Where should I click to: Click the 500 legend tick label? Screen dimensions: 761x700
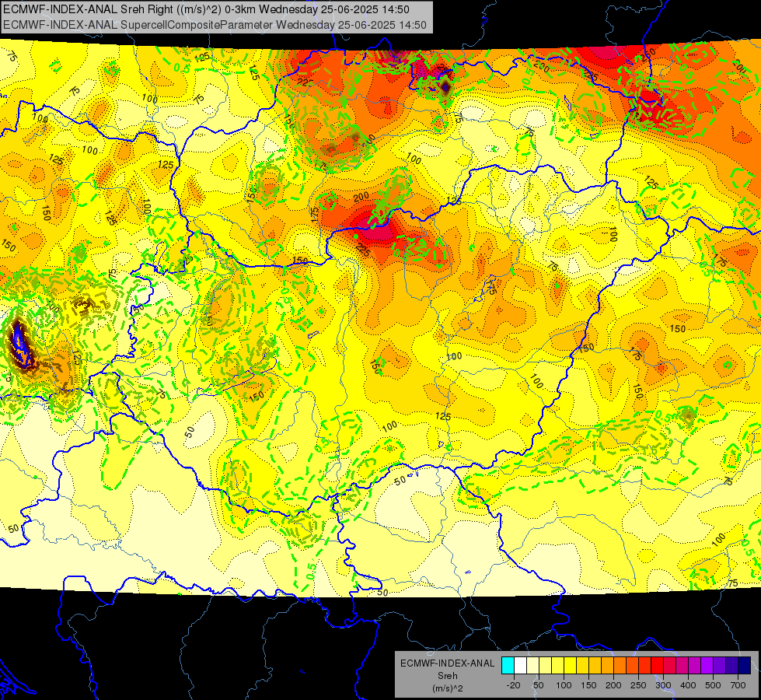pos(713,685)
